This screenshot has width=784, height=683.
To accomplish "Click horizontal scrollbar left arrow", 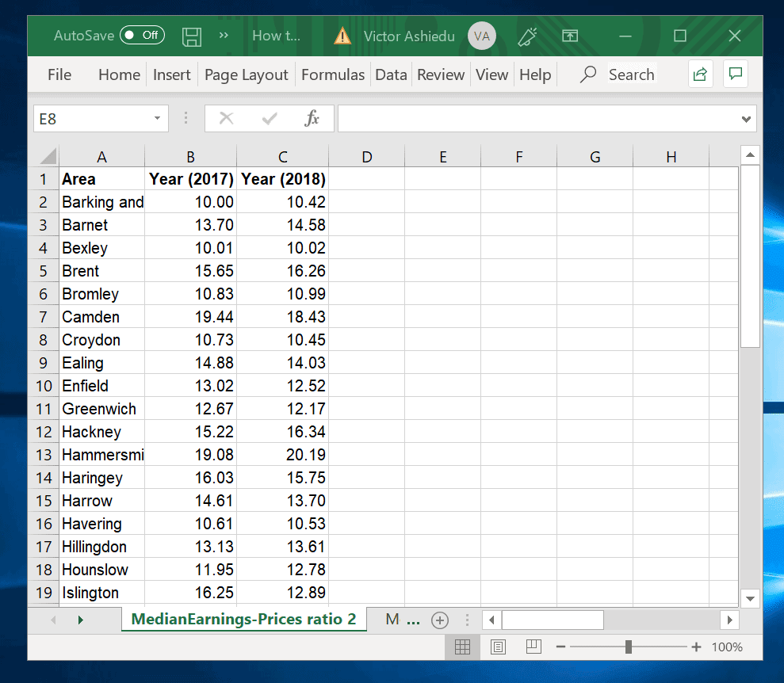I will (491, 620).
